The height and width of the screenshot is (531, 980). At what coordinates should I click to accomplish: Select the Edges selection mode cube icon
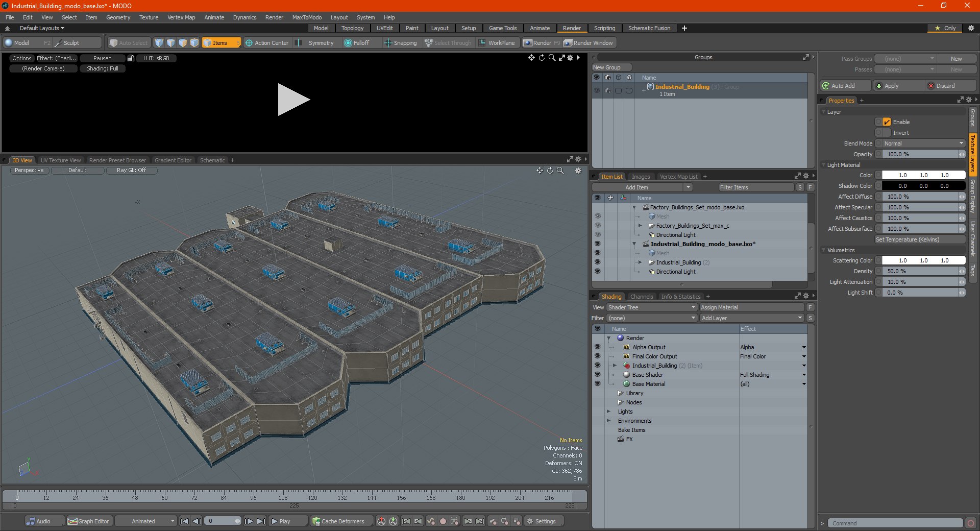click(171, 43)
